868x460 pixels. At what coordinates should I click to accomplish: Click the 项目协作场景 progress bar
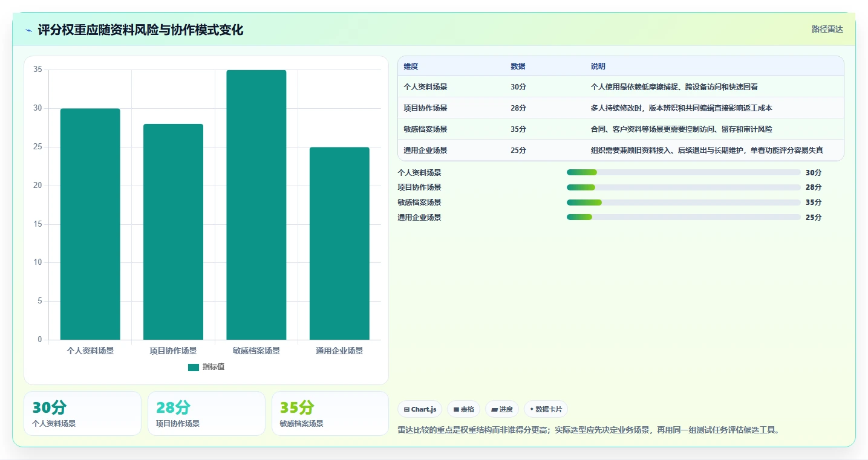point(684,187)
